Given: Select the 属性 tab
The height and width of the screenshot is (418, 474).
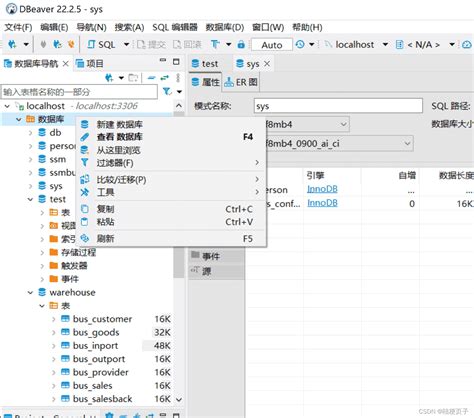Looking at the screenshot, I should (x=206, y=82).
